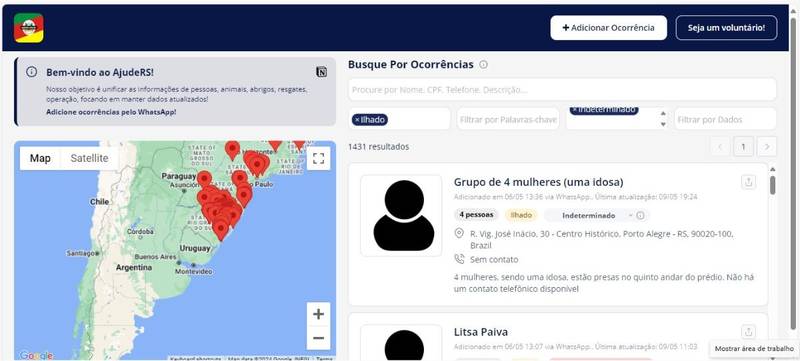The width and height of the screenshot is (800, 361).
Task: Click location pin icon on first card
Action: [x=459, y=234]
